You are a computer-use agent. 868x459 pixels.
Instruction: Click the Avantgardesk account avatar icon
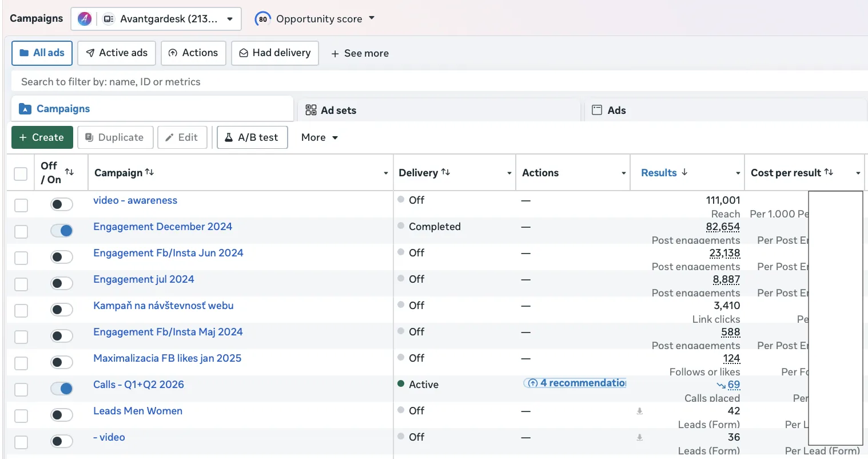85,19
